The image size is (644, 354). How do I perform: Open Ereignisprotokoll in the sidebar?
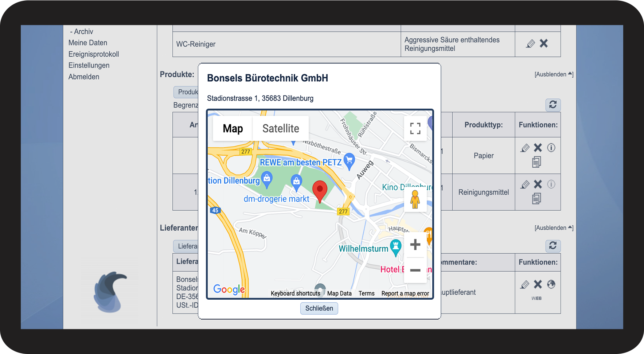click(94, 54)
